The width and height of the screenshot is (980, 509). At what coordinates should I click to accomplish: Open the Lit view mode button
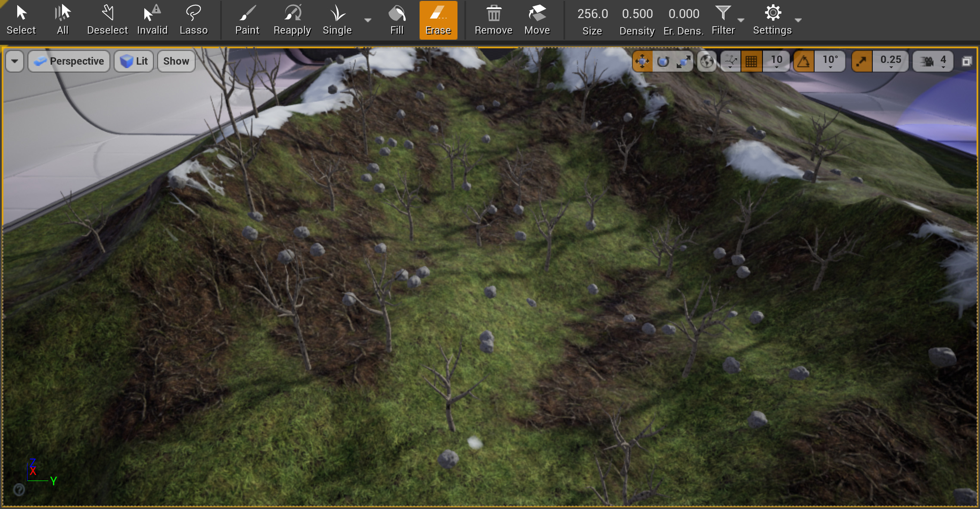click(x=134, y=61)
